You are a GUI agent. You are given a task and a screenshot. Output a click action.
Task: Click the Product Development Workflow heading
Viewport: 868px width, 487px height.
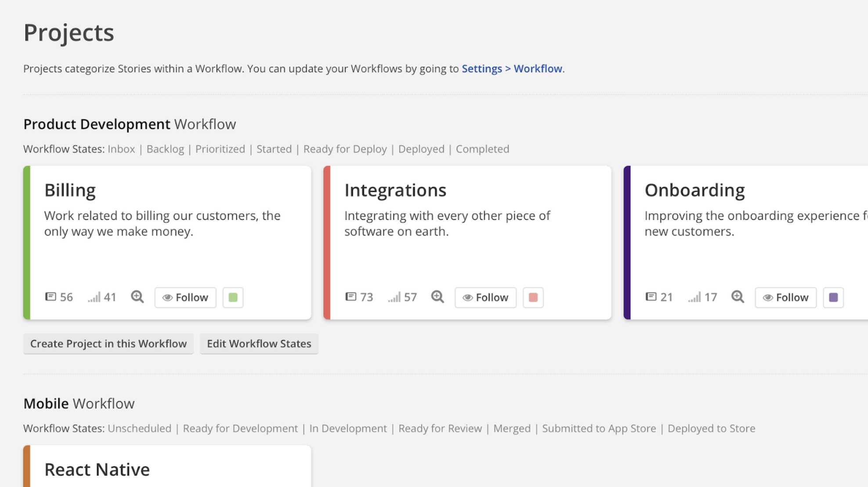click(130, 124)
